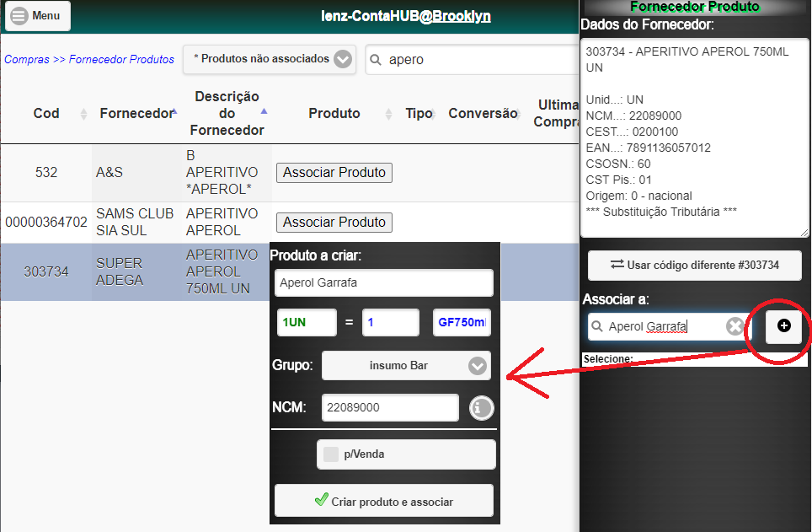Click the NCM info icon
Screen dimensions: 812x532
tap(481, 407)
